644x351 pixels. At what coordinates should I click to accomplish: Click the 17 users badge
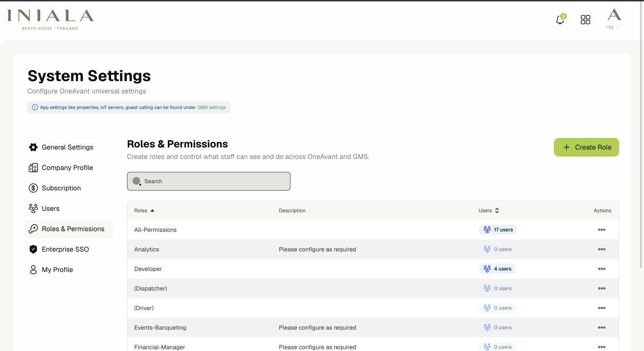[x=497, y=230]
